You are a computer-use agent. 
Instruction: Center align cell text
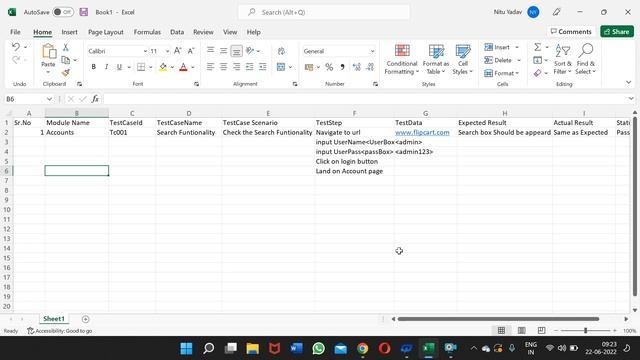pos(223,67)
